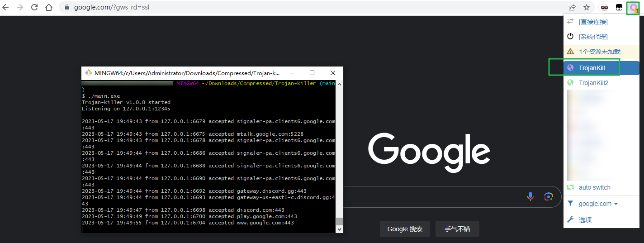Select the auto switch profile
The height and width of the screenshot is (243, 644).
601,187
